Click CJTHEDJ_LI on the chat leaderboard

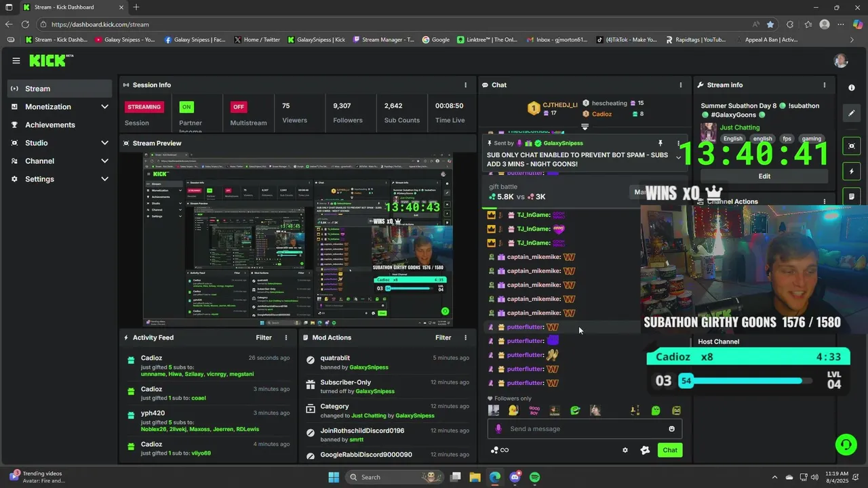pyautogui.click(x=560, y=105)
